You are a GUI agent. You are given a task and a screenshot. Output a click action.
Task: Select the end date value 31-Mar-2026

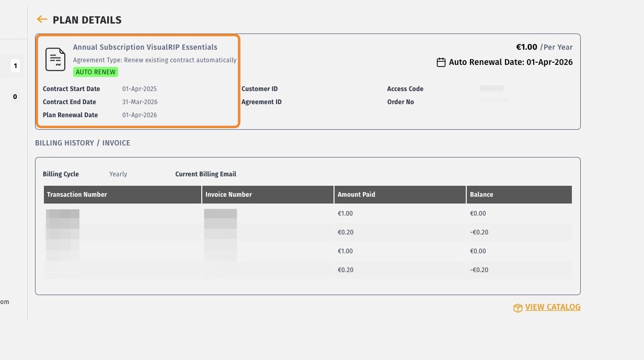140,102
